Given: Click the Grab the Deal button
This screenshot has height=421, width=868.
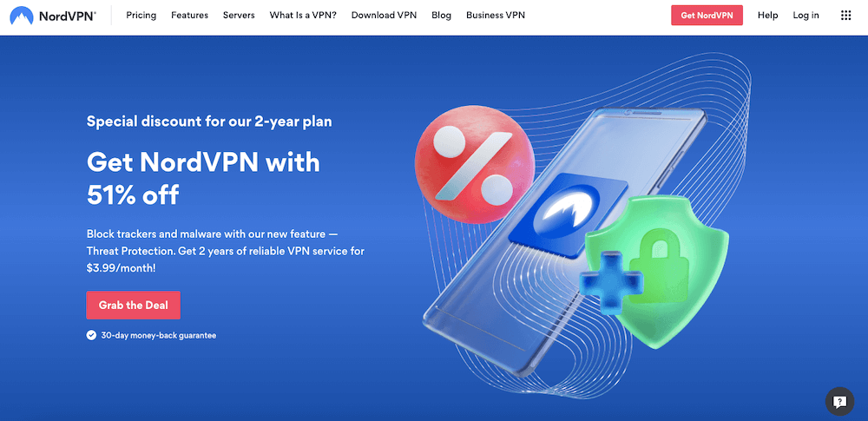Looking at the screenshot, I should (134, 306).
